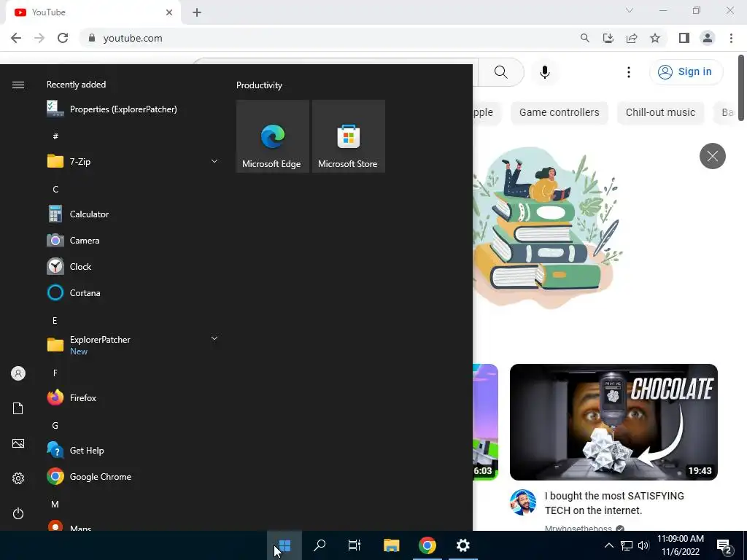747x560 pixels.
Task: Open Settings gear in Start sidebar
Action: click(x=18, y=478)
